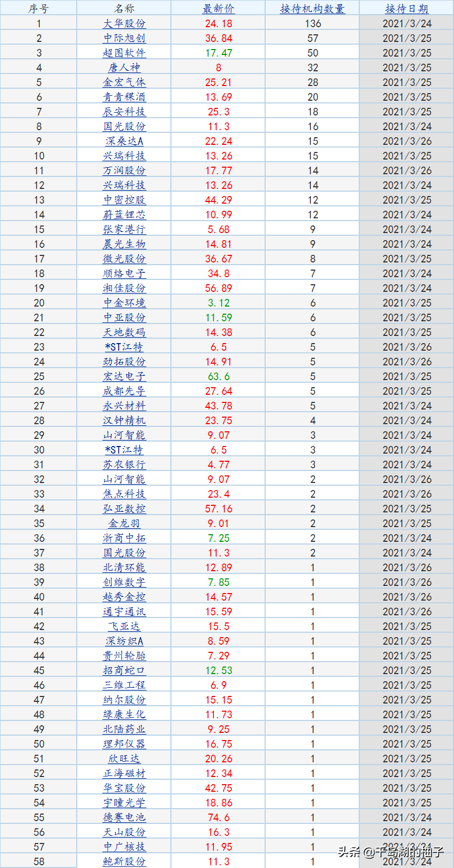454x868 pixels.
Task: Open the 微光股份 link
Action: coord(124,259)
